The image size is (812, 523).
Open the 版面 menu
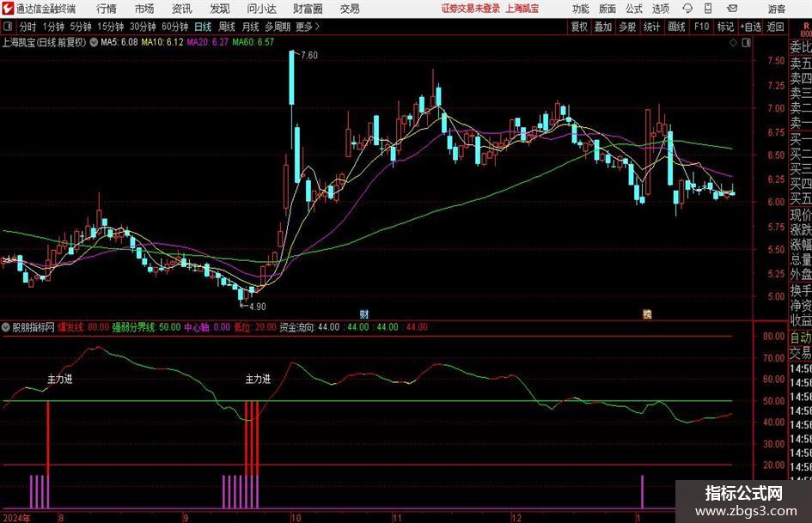pos(607,9)
